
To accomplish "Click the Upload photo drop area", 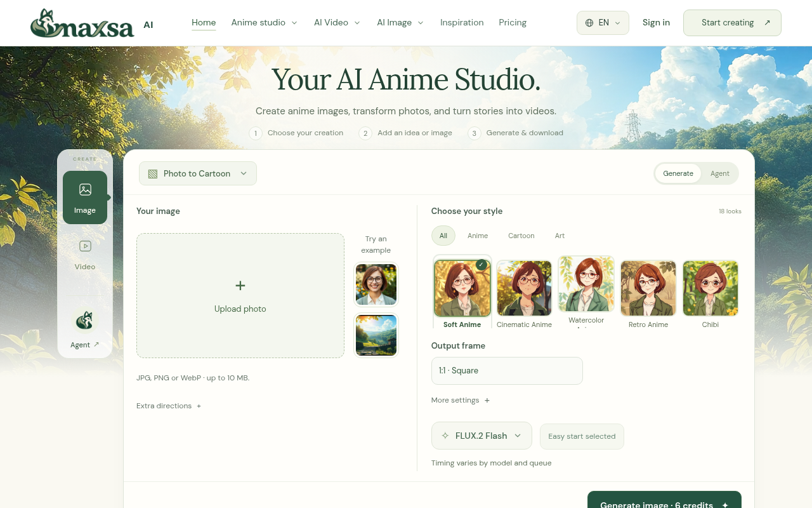I will click(x=240, y=295).
